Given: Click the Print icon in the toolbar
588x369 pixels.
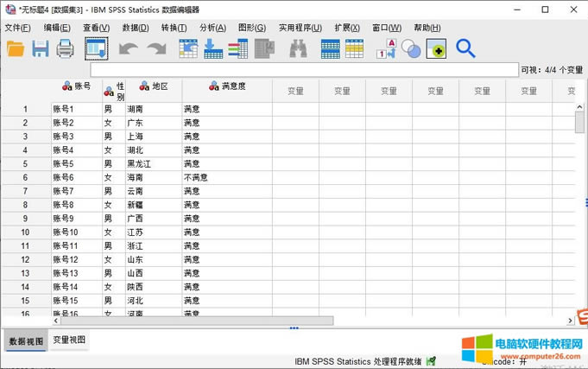Looking at the screenshot, I should 66,49.
